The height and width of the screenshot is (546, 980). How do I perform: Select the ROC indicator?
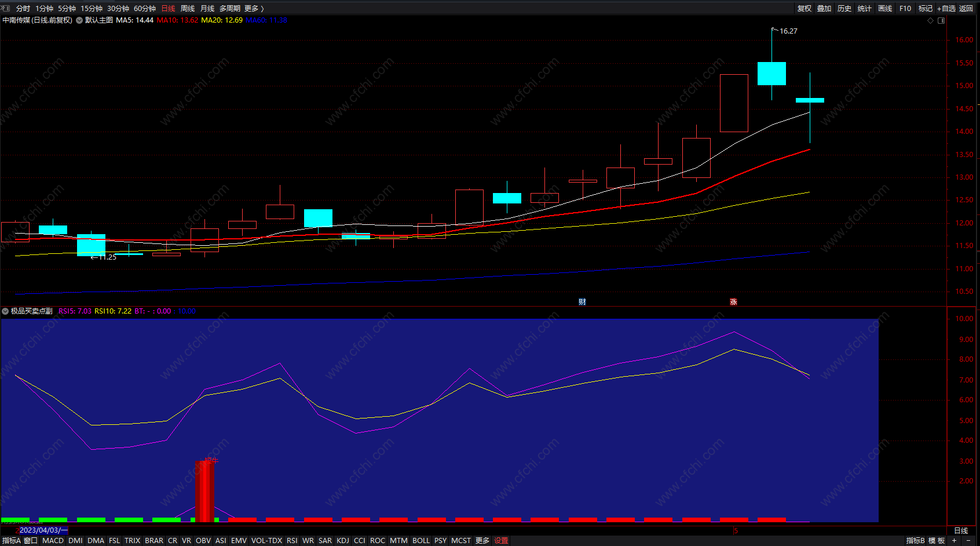click(x=378, y=540)
